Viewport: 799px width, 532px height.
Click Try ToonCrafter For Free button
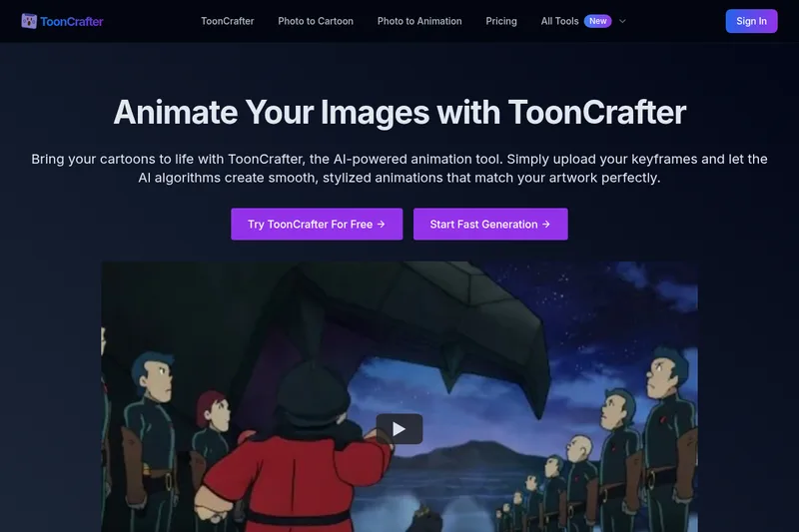pos(317,224)
